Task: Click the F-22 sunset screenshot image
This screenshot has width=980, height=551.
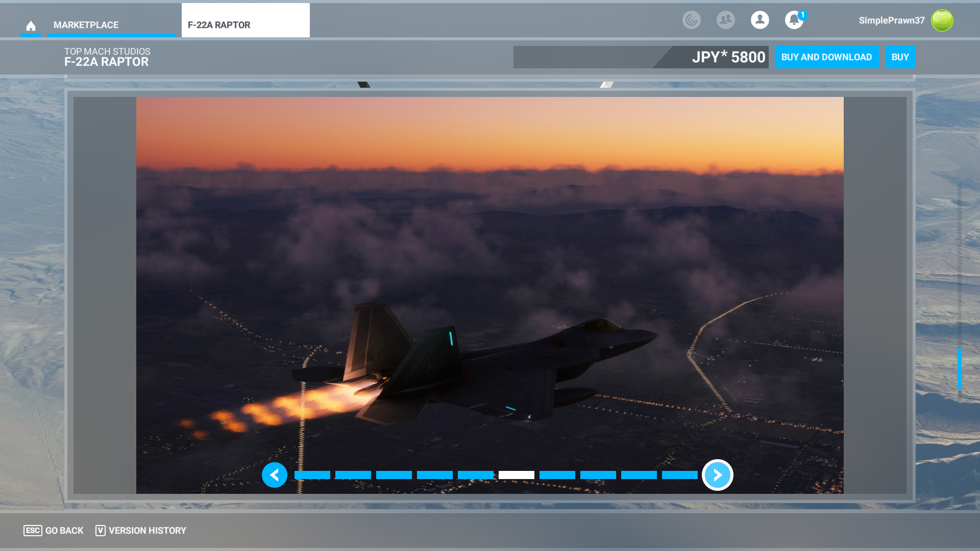Action: pos(489,265)
